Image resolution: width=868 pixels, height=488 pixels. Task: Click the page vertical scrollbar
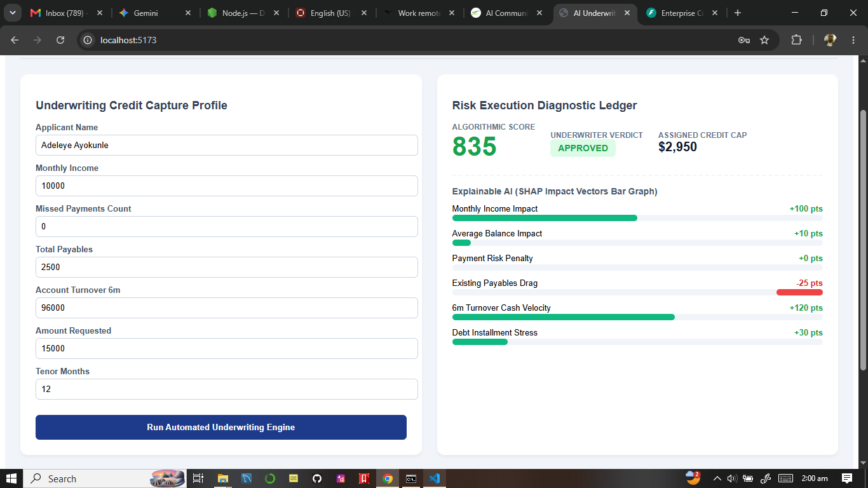[863, 240]
